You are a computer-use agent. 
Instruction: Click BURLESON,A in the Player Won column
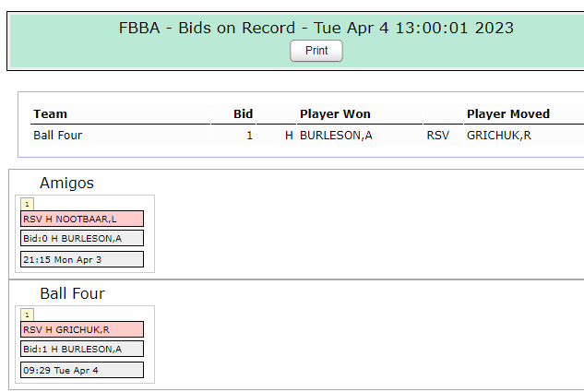[x=336, y=136]
